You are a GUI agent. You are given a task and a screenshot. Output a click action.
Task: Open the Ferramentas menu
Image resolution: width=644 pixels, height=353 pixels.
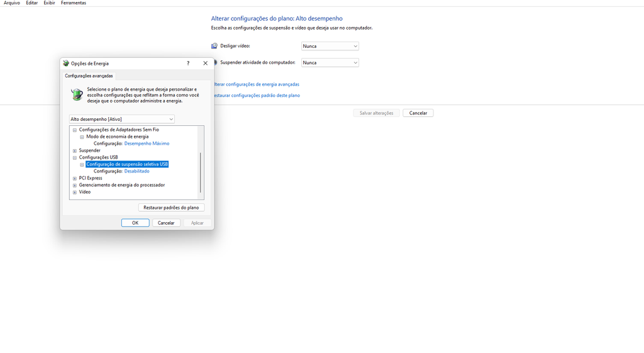(74, 3)
